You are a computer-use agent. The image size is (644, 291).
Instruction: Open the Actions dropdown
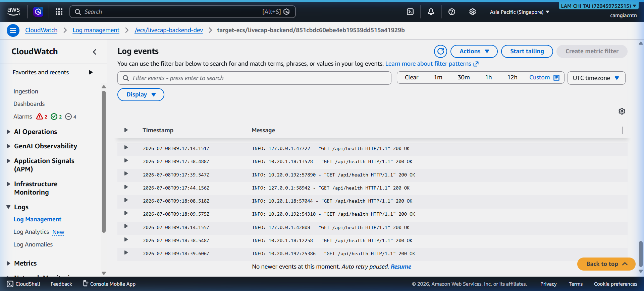[x=474, y=51]
